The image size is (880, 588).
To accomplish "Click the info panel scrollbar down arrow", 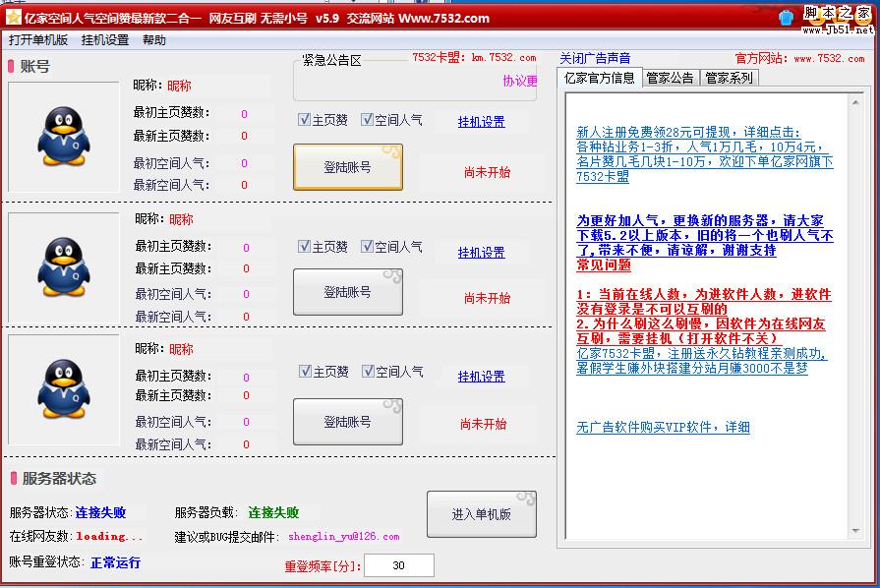I will coord(855,530).
